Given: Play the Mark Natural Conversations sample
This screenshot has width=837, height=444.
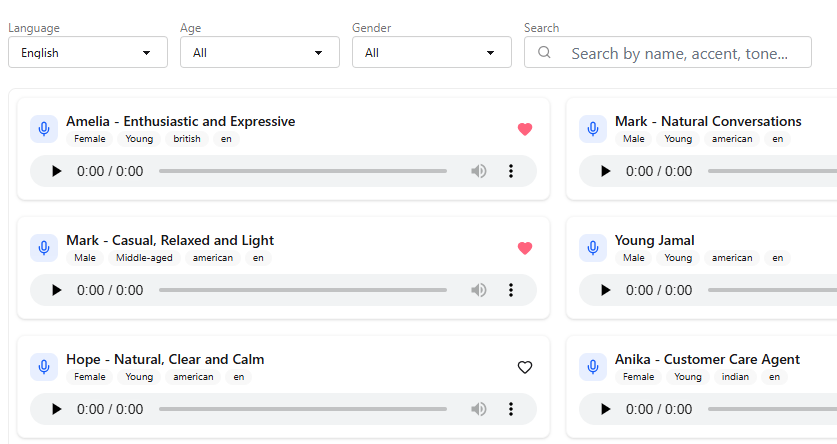Looking at the screenshot, I should click(605, 171).
